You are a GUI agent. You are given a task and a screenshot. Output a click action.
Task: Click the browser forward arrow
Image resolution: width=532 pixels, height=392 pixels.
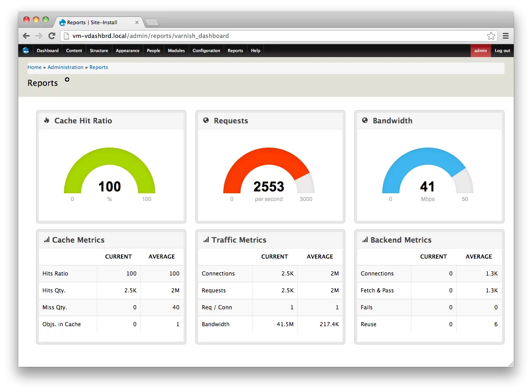point(39,36)
